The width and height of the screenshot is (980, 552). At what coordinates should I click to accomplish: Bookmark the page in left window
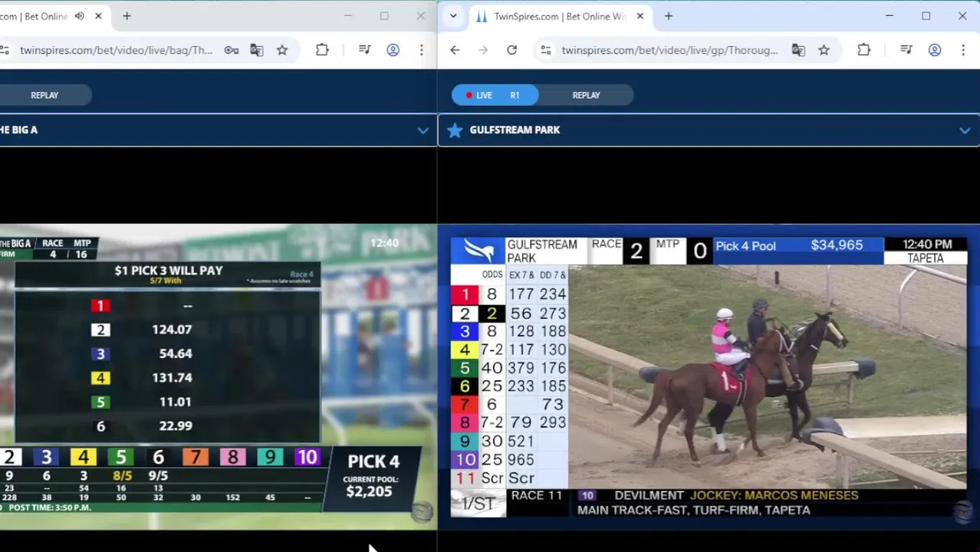click(x=282, y=50)
